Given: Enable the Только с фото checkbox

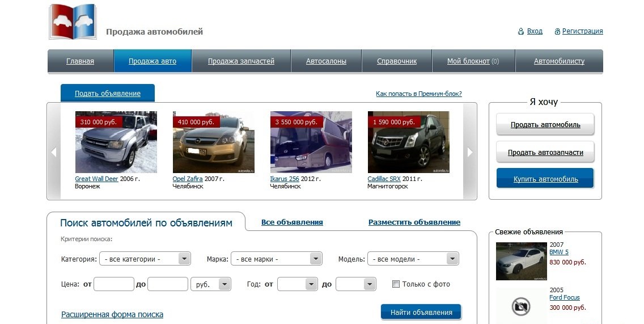Looking at the screenshot, I should [396, 284].
